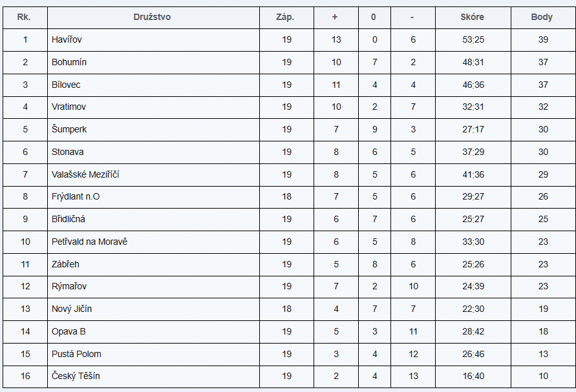
Task: Click the 39 points cell
Action: coord(543,40)
